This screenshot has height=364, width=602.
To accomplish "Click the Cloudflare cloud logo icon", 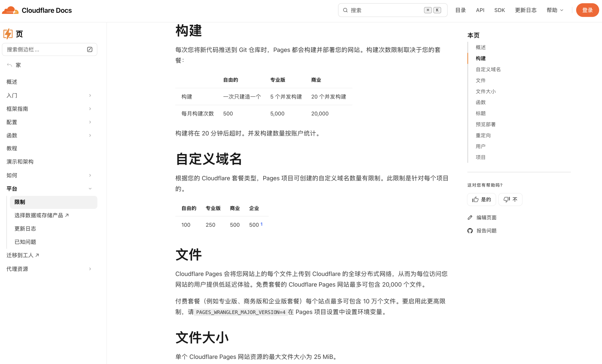I will (x=10, y=10).
